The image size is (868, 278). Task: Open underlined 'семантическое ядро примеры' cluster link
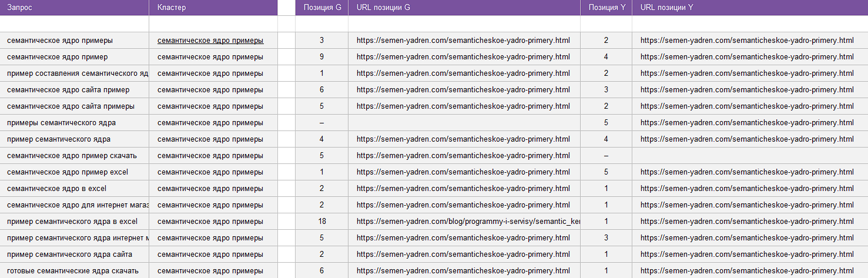coord(210,41)
